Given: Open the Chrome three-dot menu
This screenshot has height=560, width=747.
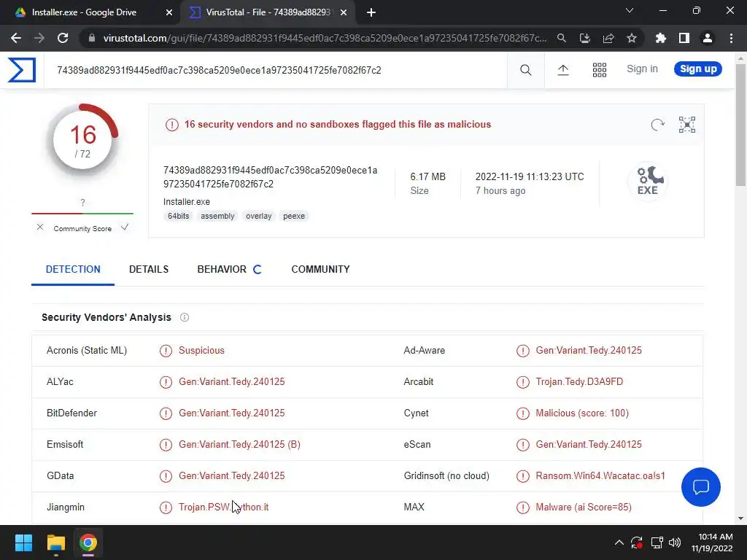Looking at the screenshot, I should pyautogui.click(x=731, y=38).
